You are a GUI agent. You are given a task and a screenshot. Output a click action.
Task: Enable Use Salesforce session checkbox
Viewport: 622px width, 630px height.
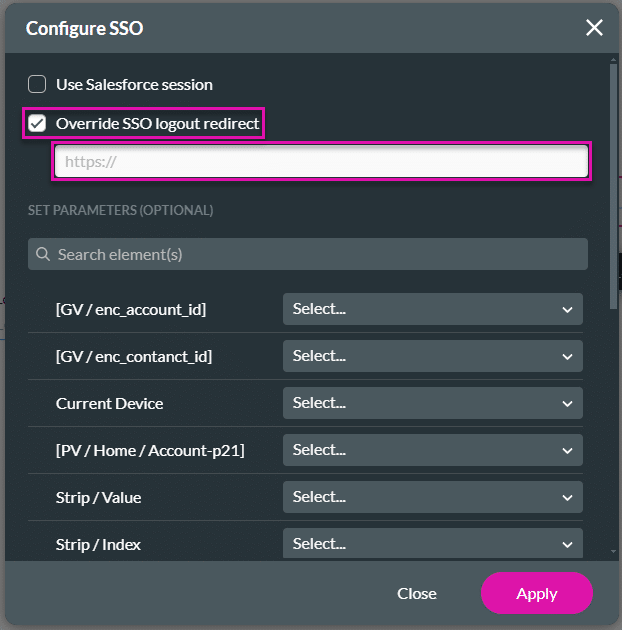(37, 84)
